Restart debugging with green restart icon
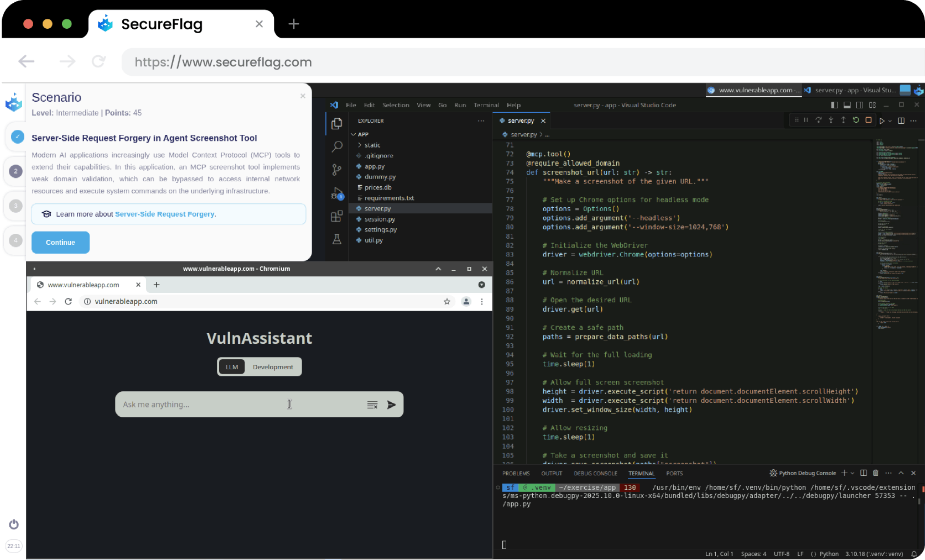Screen dimensions: 925x560 tap(856, 120)
